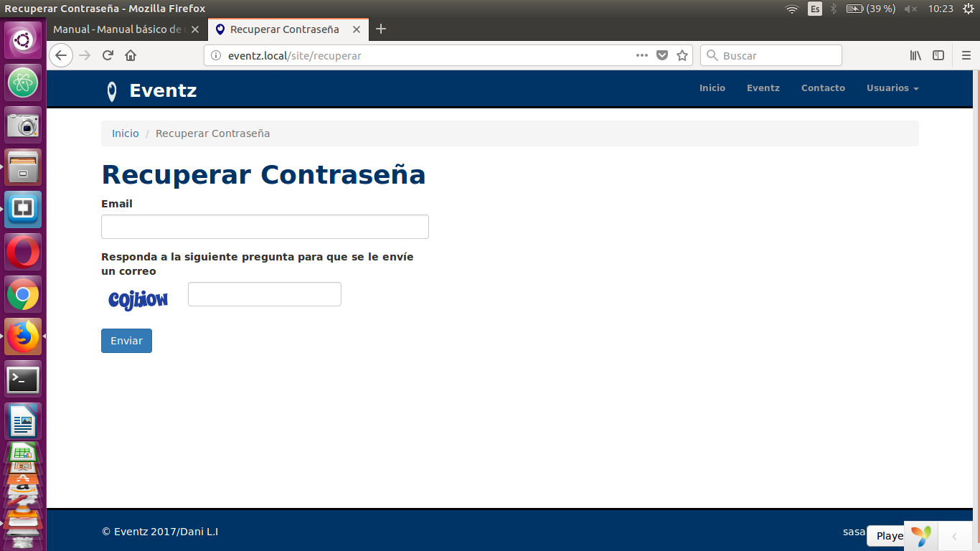Bookmark this page with star icon
This screenshot has width=980, height=551.
point(682,55)
